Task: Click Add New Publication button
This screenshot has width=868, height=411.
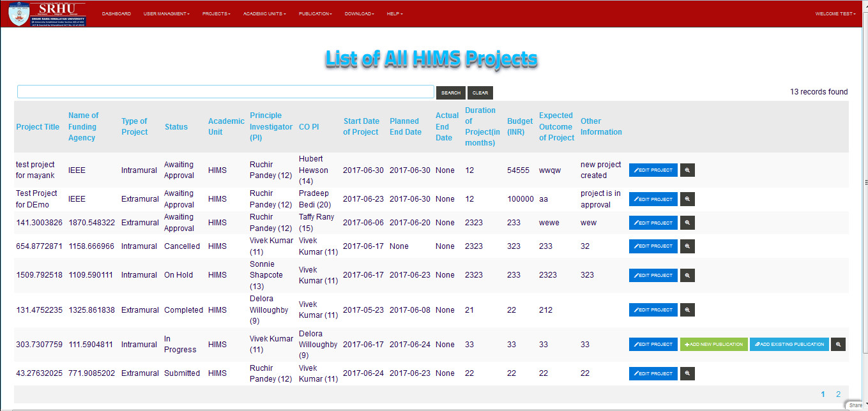Action: pyautogui.click(x=714, y=344)
